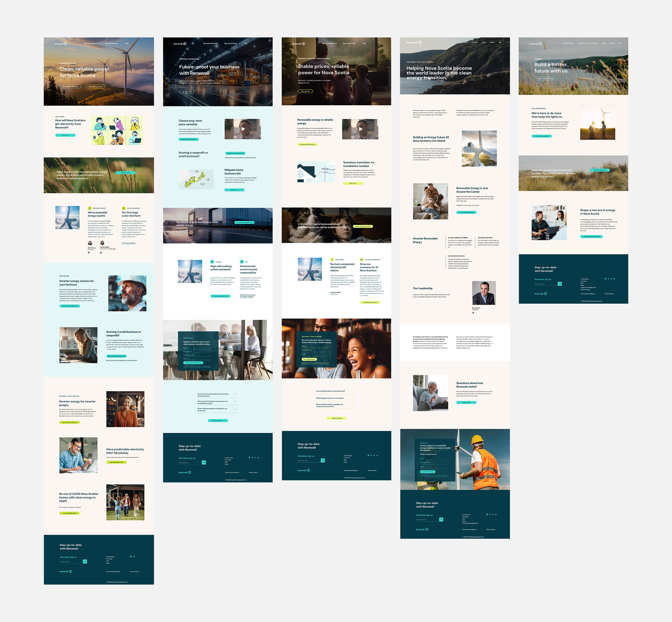Submit newsletter arrow on homepage footer
Image resolution: width=672 pixels, height=622 pixels.
coord(85,561)
